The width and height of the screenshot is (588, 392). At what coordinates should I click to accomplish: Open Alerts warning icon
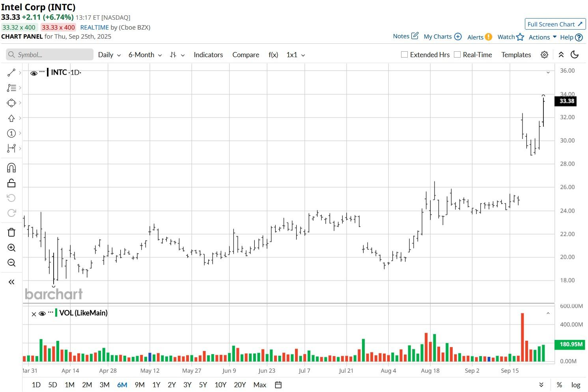(x=488, y=37)
